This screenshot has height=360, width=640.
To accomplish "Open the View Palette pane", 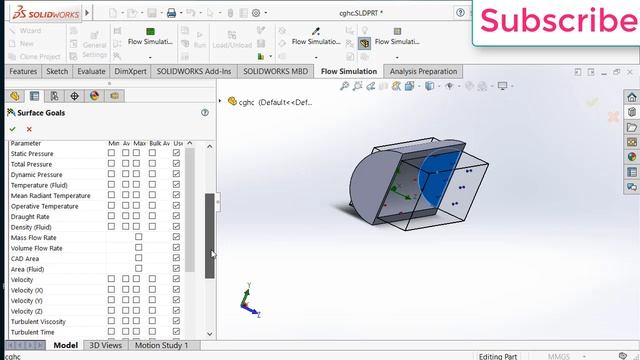I will coord(632,142).
